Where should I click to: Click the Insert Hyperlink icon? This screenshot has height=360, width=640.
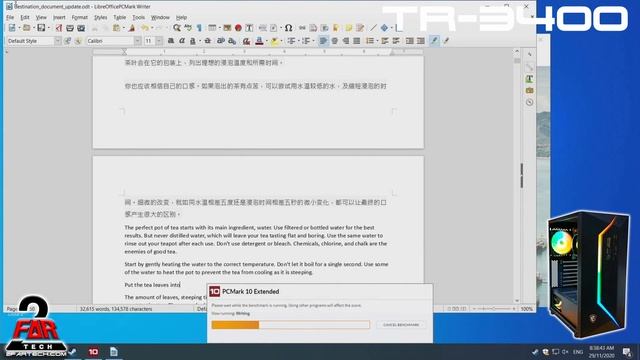[302, 28]
